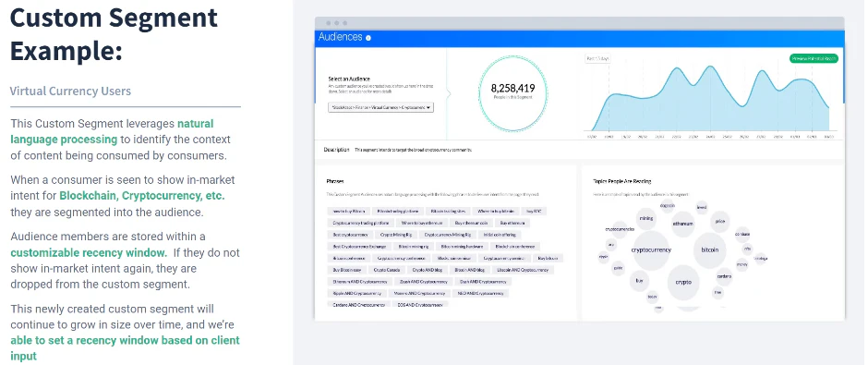Click the 'natural language processing' green text
Viewport: 868px width, 365px height.
[112, 131]
